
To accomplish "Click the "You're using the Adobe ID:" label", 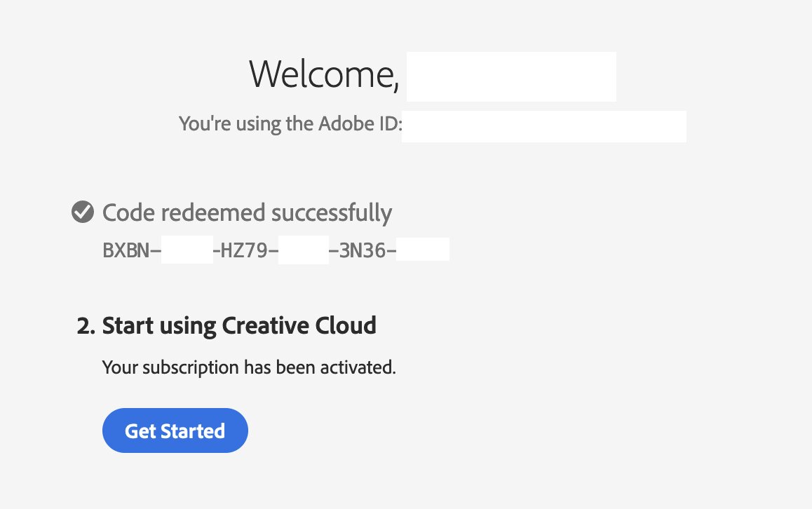I will tap(290, 125).
